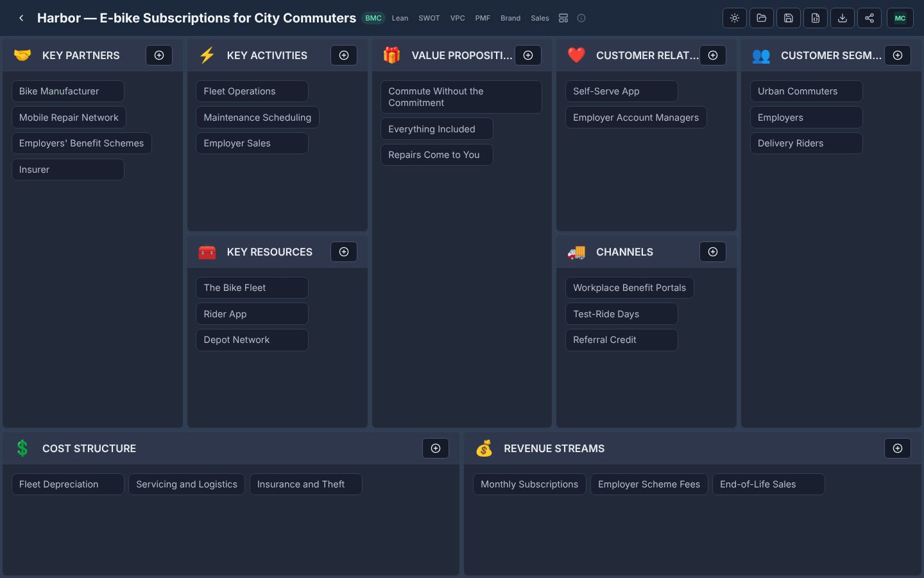The width and height of the screenshot is (924, 578).
Task: Select the Insurance and Theft cost card
Action: point(306,484)
